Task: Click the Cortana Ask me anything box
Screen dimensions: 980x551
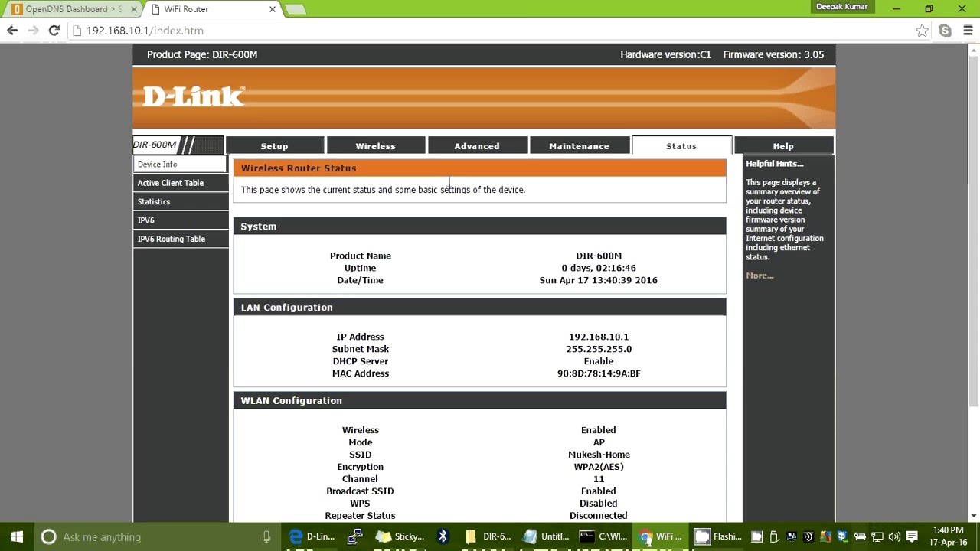Action: pos(158,536)
